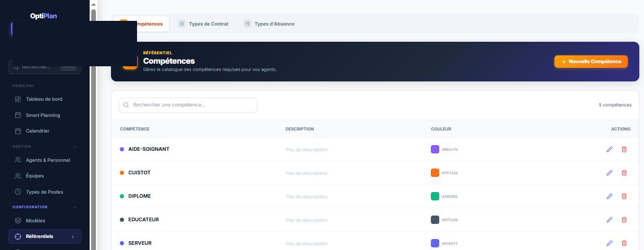Edit the SERVEUR competence
Image resolution: width=644 pixels, height=250 pixels.
coord(610,243)
